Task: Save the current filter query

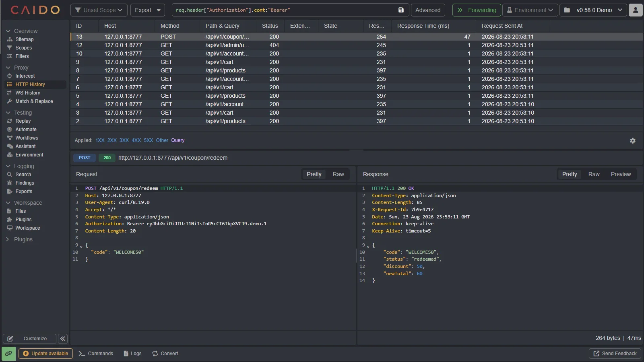Action: coord(401,10)
